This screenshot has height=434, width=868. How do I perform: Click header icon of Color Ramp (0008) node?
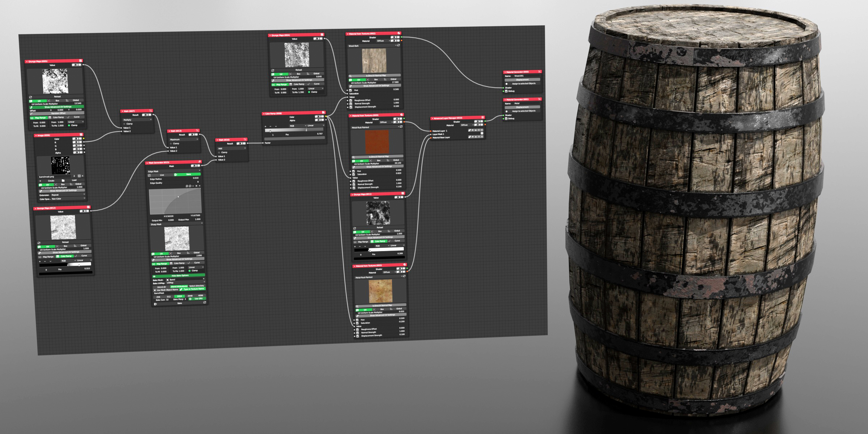click(x=323, y=112)
